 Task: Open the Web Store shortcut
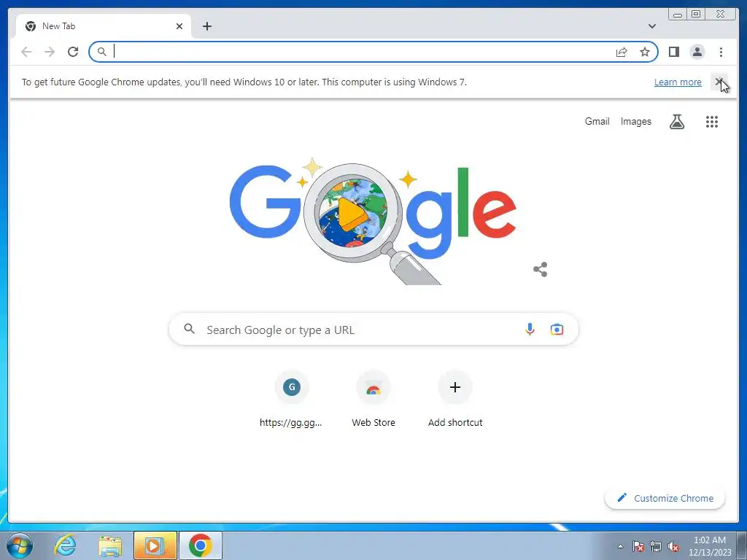pyautogui.click(x=373, y=400)
